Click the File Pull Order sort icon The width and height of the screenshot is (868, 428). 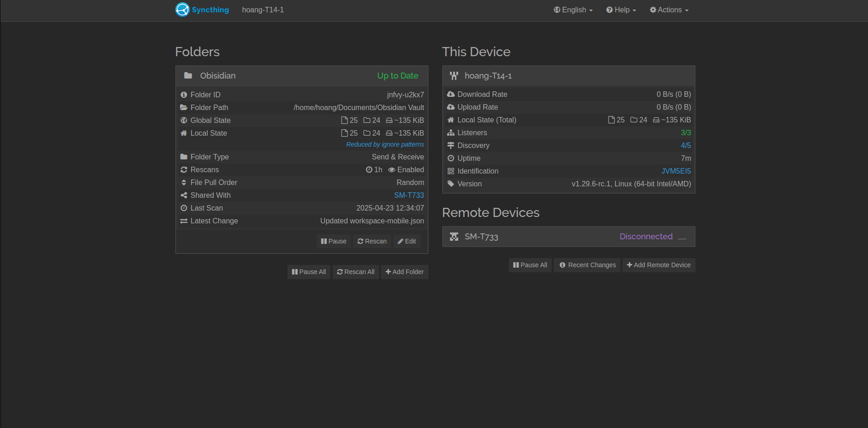(184, 183)
